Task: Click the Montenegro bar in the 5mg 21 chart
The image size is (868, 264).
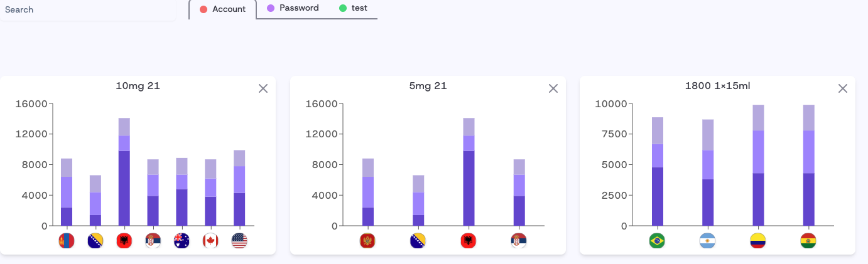Action: (x=368, y=192)
